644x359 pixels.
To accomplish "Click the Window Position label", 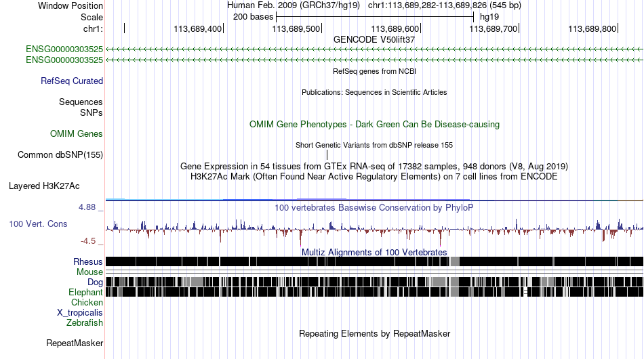I will (x=71, y=5).
